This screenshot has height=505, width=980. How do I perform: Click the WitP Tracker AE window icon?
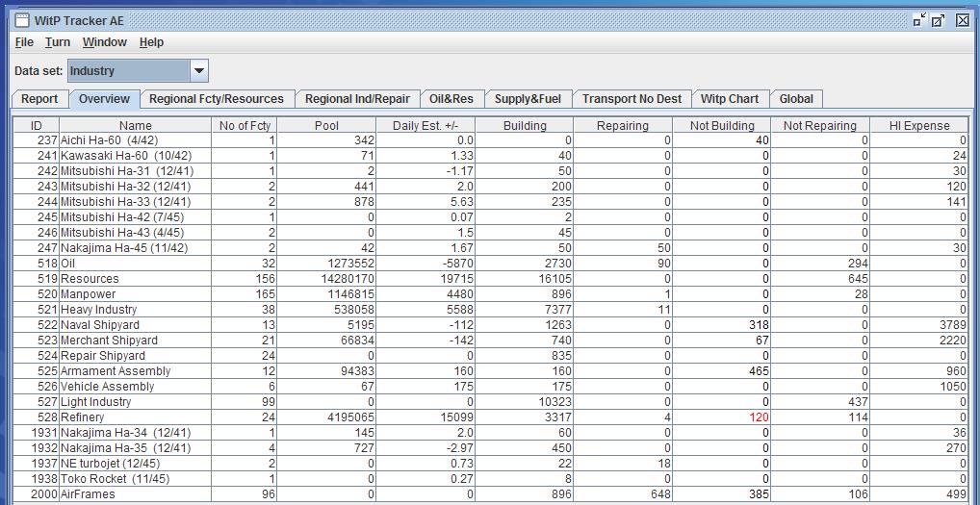pos(22,20)
